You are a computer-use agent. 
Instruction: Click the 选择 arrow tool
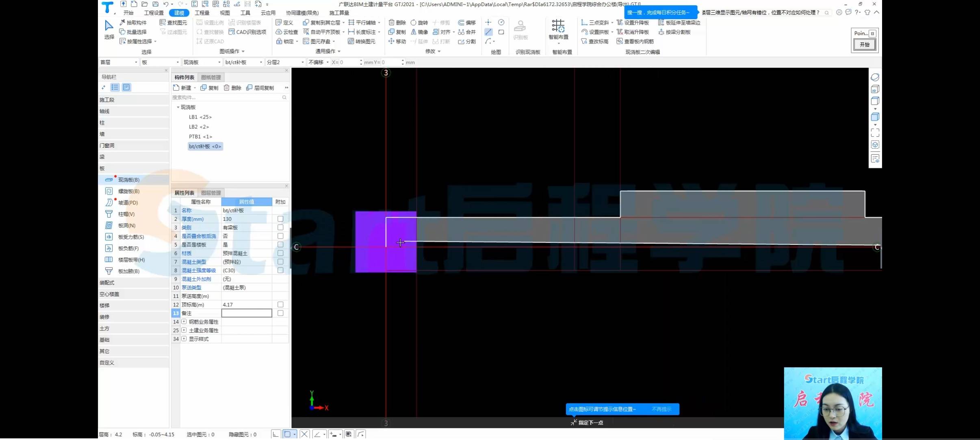(109, 29)
